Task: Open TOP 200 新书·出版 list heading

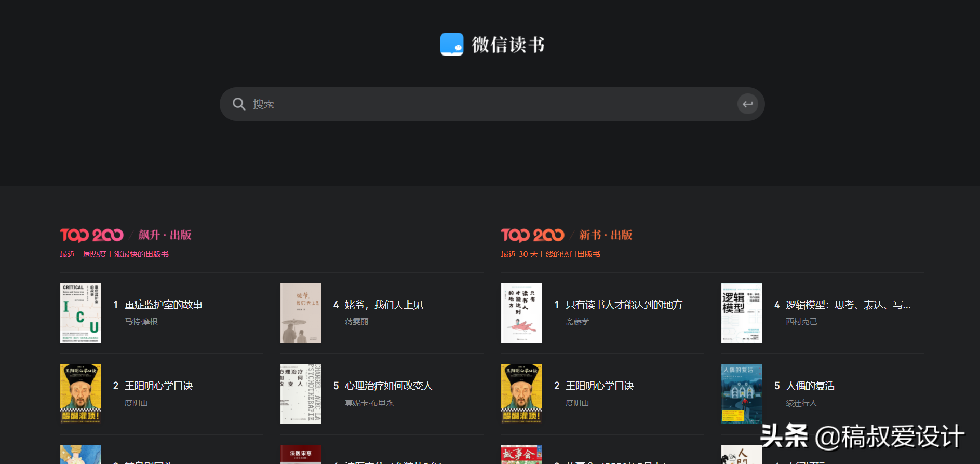Action: [567, 235]
